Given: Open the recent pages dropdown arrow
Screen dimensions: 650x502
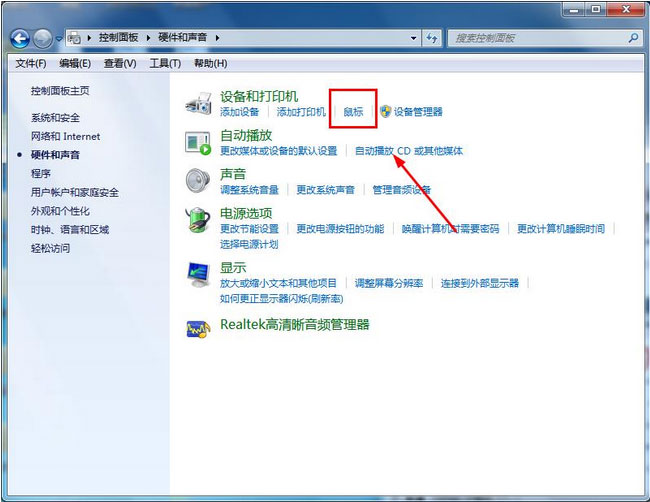Looking at the screenshot, I should coord(59,39).
